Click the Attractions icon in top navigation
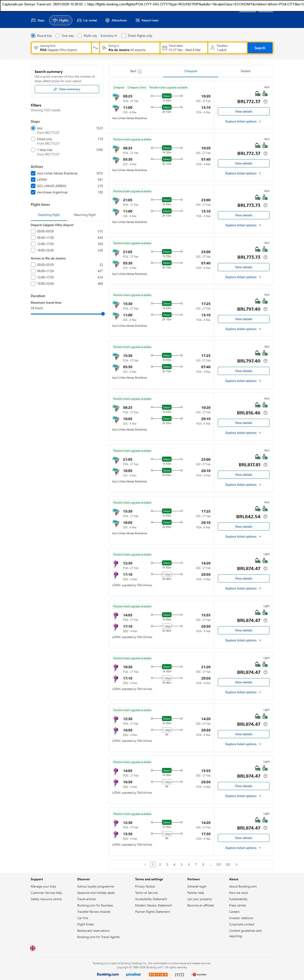Screen dimensions: 304x980 tap(107, 21)
